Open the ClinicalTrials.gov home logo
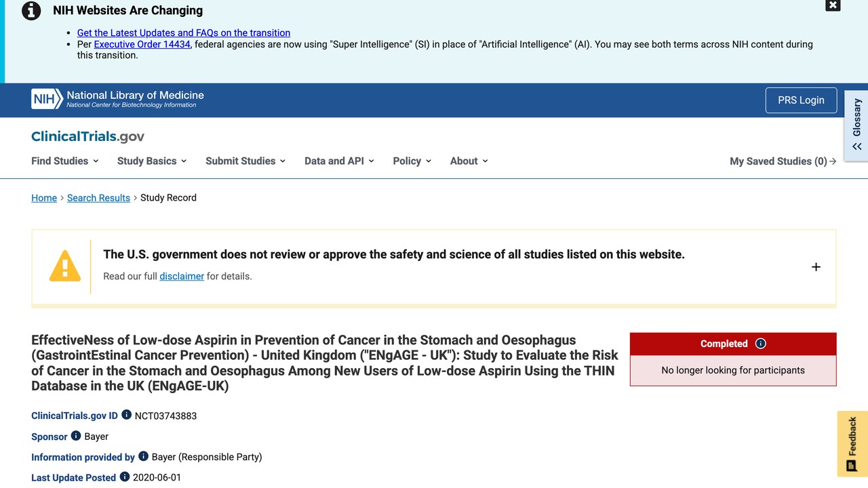The width and height of the screenshot is (868, 488). tap(88, 136)
